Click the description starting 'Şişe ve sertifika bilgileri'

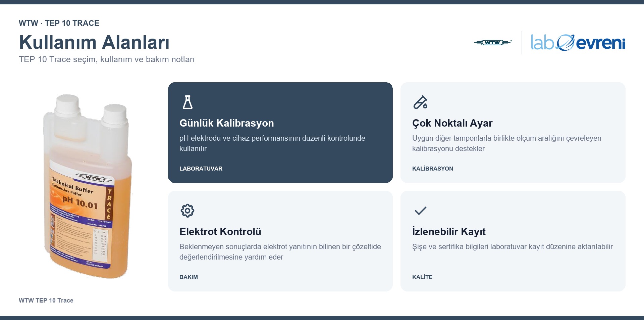coord(513,247)
